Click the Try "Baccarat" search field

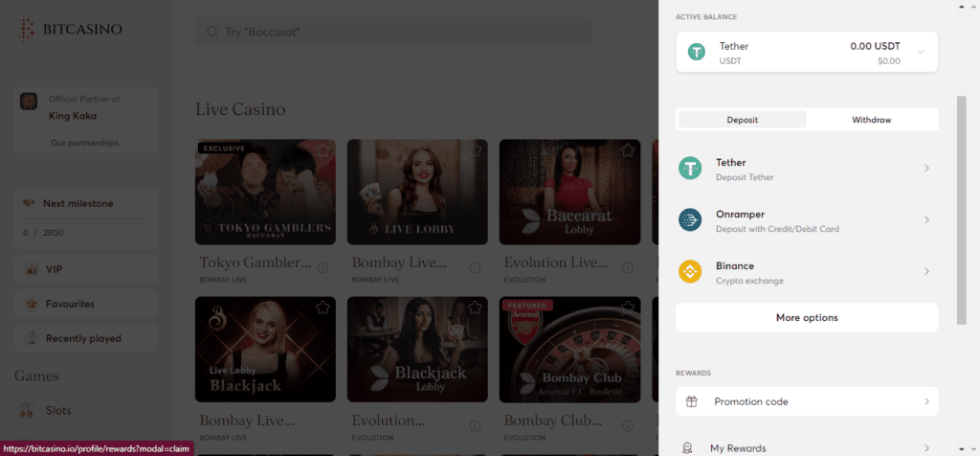click(393, 32)
